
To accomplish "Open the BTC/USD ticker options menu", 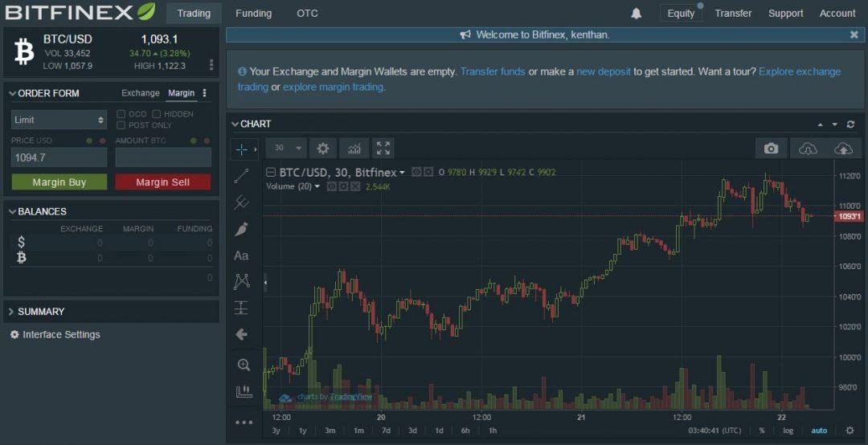I will (211, 65).
